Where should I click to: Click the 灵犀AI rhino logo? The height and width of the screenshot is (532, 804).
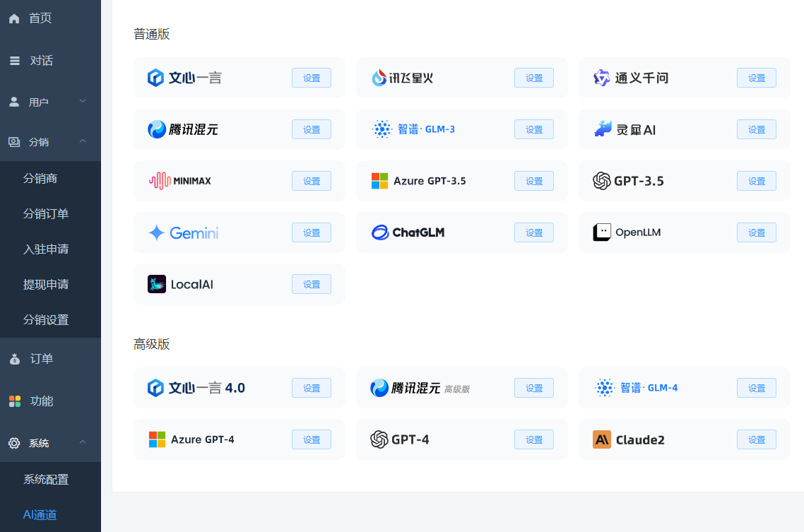603,129
